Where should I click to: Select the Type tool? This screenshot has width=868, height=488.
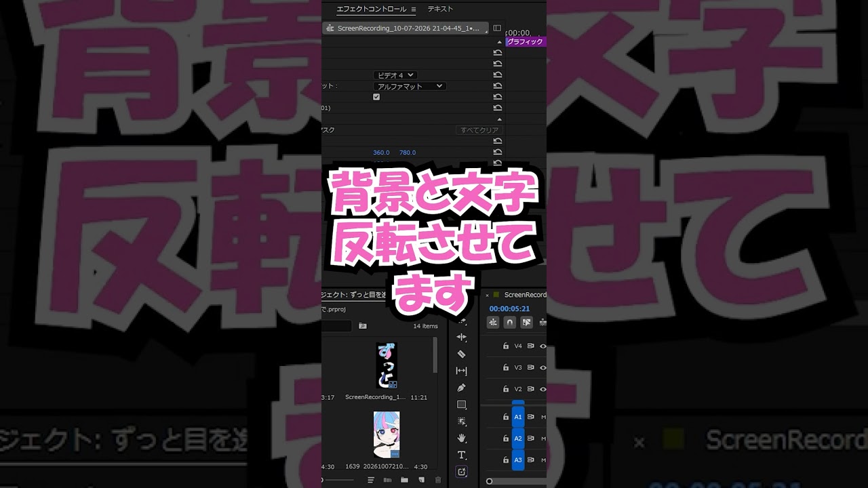point(462,455)
